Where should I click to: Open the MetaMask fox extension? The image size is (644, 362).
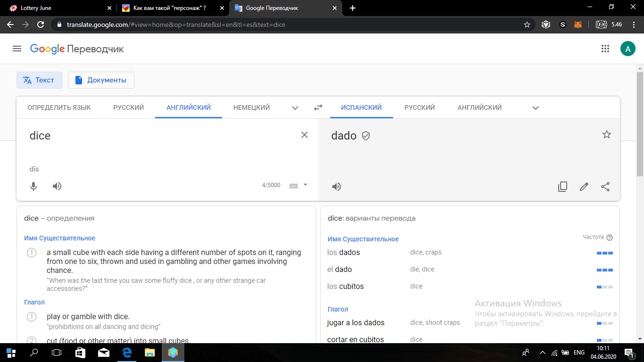pyautogui.click(x=578, y=25)
